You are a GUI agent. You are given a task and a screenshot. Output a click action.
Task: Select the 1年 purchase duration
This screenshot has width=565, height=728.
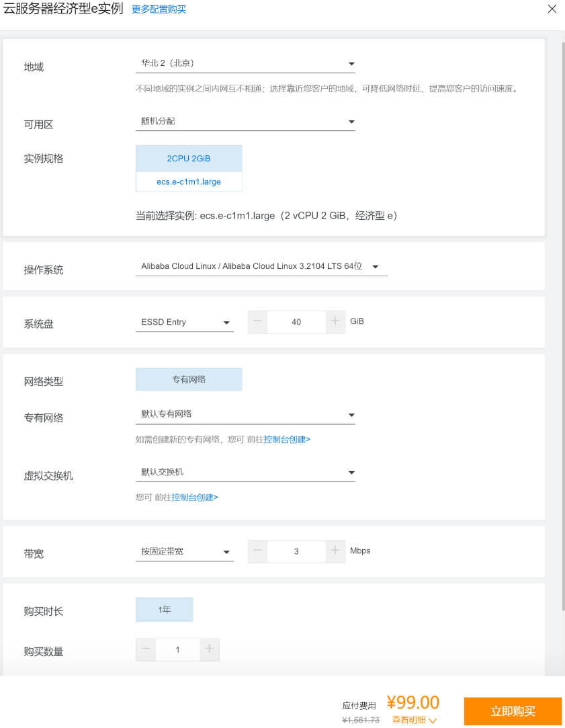[164, 610]
